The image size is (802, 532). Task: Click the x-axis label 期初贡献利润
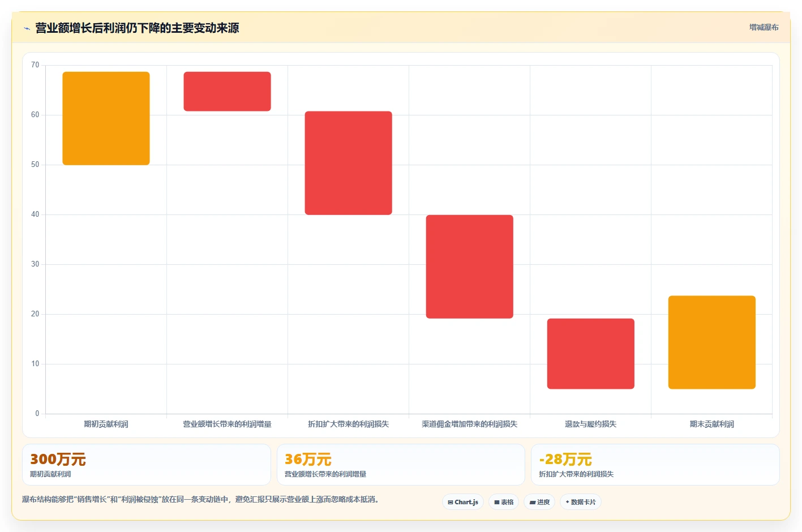coord(106,424)
